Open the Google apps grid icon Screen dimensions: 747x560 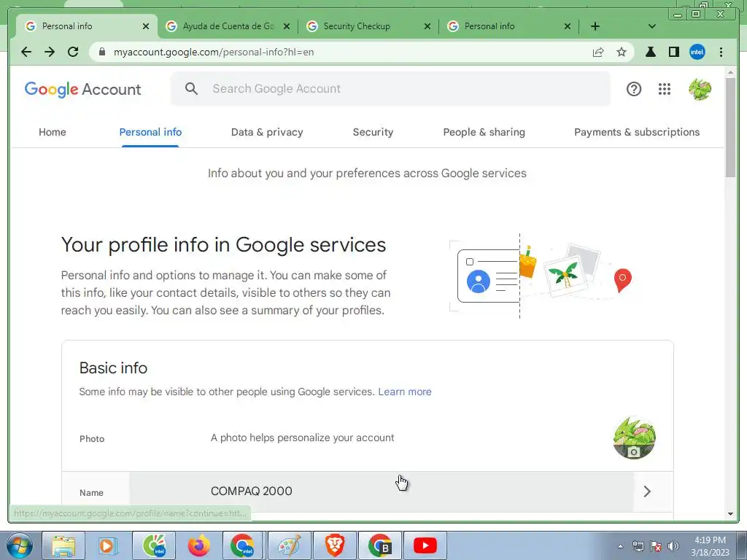(664, 89)
